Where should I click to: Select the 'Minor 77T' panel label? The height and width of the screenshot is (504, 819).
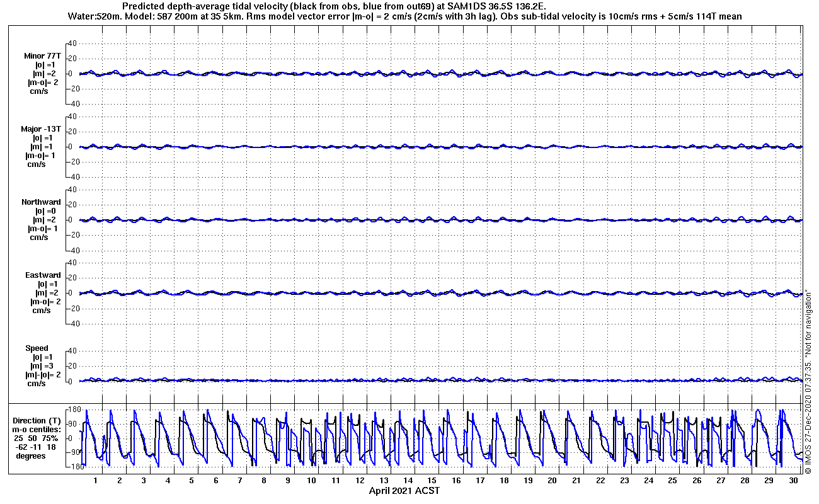pyautogui.click(x=42, y=56)
